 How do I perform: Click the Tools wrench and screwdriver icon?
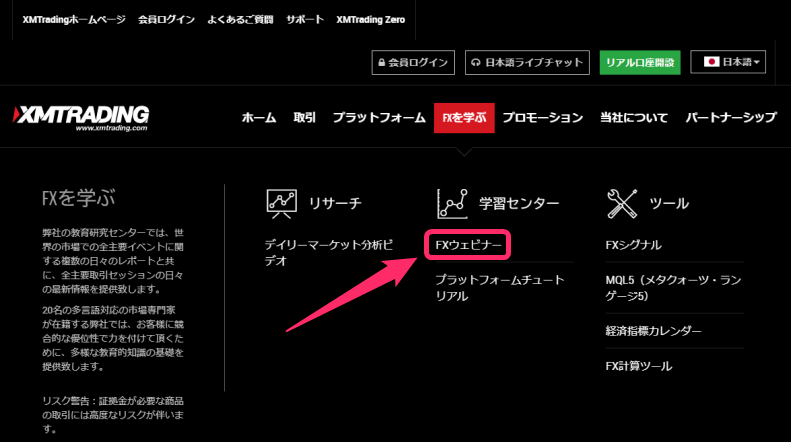(x=622, y=203)
